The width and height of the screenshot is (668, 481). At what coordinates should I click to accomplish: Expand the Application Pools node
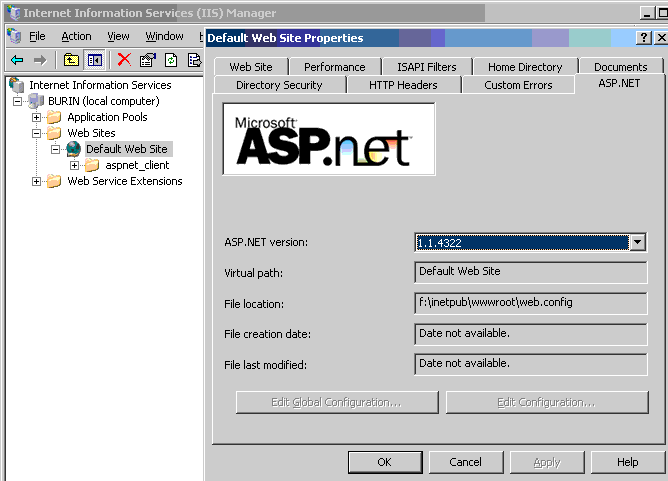coord(37,117)
